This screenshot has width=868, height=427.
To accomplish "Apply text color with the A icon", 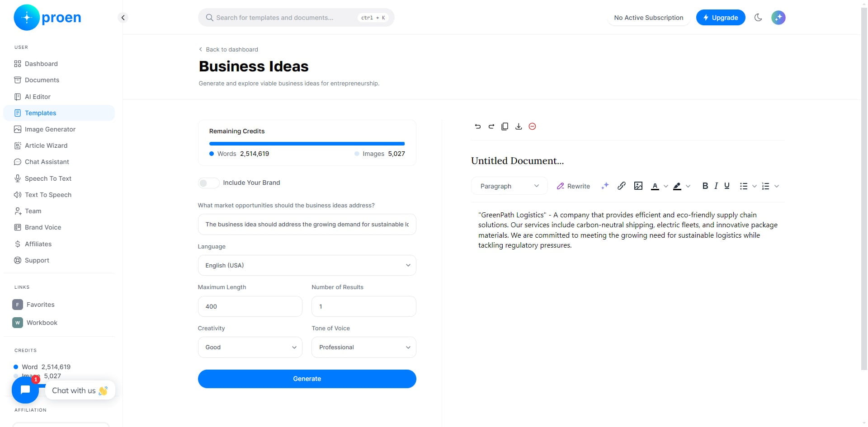I will [x=655, y=186].
